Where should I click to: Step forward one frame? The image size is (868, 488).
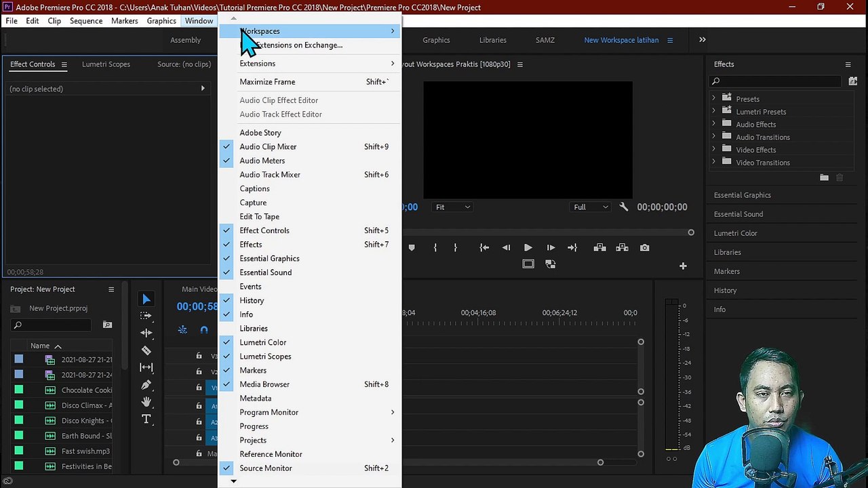pyautogui.click(x=551, y=247)
